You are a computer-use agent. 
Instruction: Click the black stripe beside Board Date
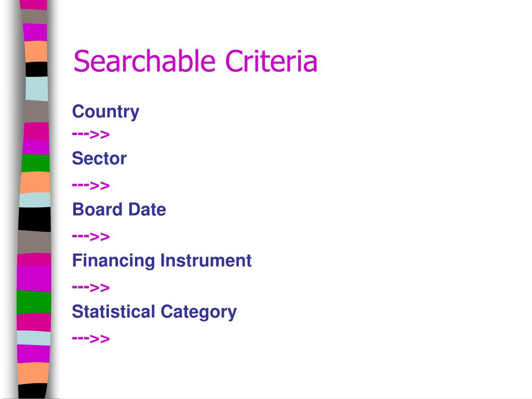pyautogui.click(x=35, y=219)
